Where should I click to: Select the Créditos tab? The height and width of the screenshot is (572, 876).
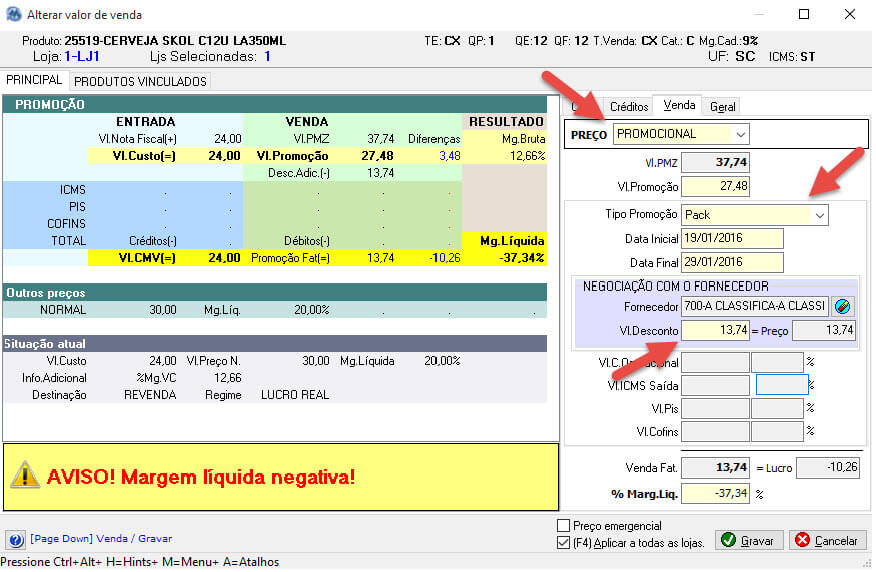coord(629,106)
